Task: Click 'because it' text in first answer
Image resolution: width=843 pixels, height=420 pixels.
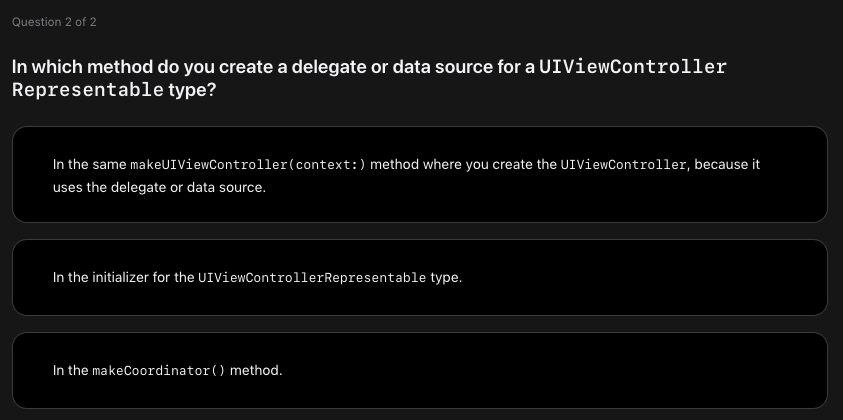Action: pos(727,165)
